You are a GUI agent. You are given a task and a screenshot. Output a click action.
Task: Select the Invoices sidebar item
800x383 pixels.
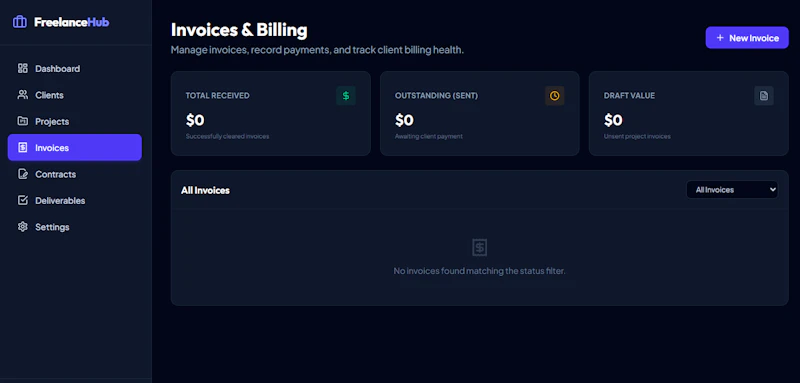pyautogui.click(x=74, y=147)
